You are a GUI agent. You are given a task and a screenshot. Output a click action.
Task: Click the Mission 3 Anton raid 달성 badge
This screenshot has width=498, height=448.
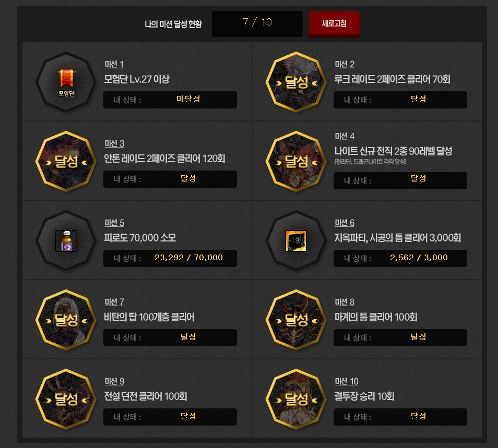coord(66,162)
